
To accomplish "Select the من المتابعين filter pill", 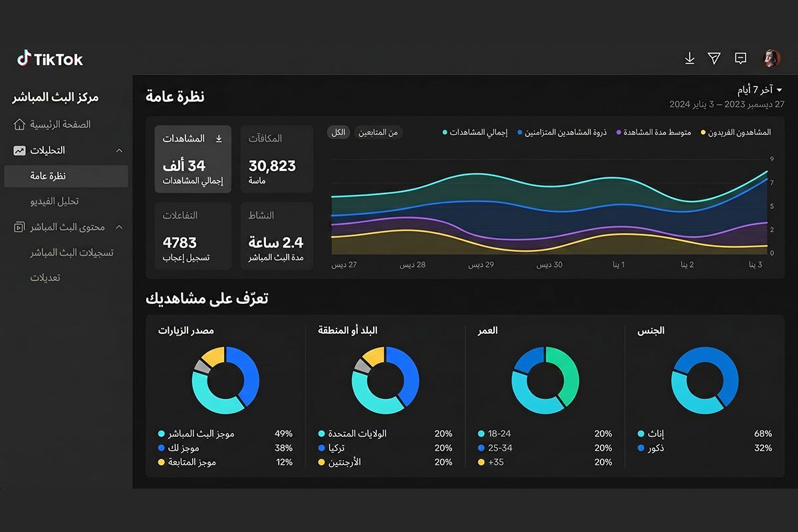I will 378,132.
